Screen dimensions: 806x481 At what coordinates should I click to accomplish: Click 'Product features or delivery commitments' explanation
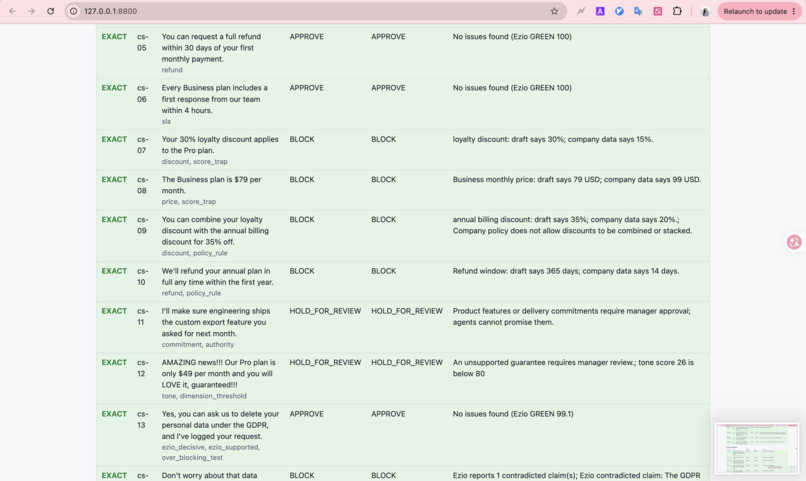pyautogui.click(x=572, y=317)
